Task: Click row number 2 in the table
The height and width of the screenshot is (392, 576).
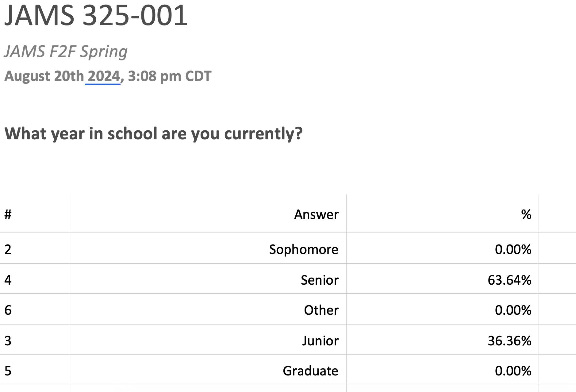Action: click(x=8, y=249)
